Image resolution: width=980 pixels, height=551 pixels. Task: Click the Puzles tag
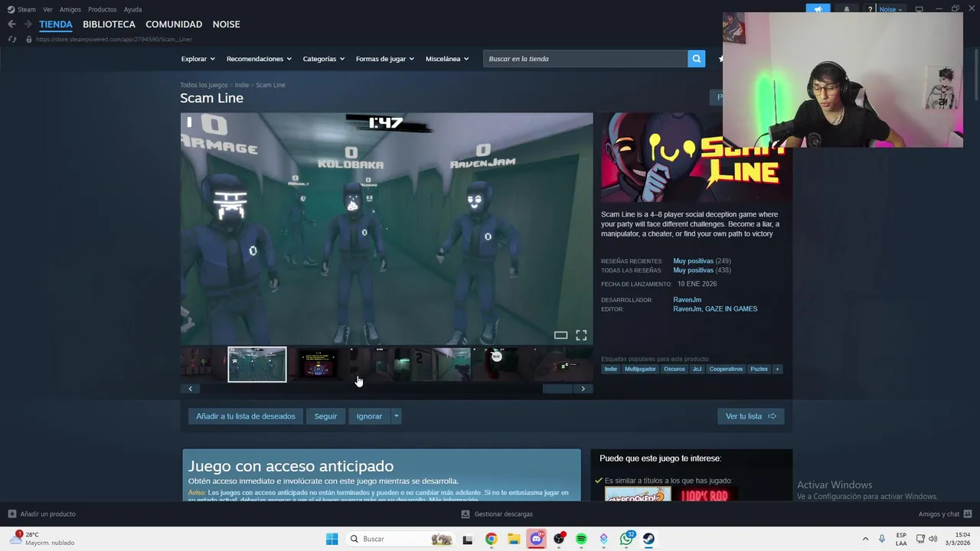[759, 369]
